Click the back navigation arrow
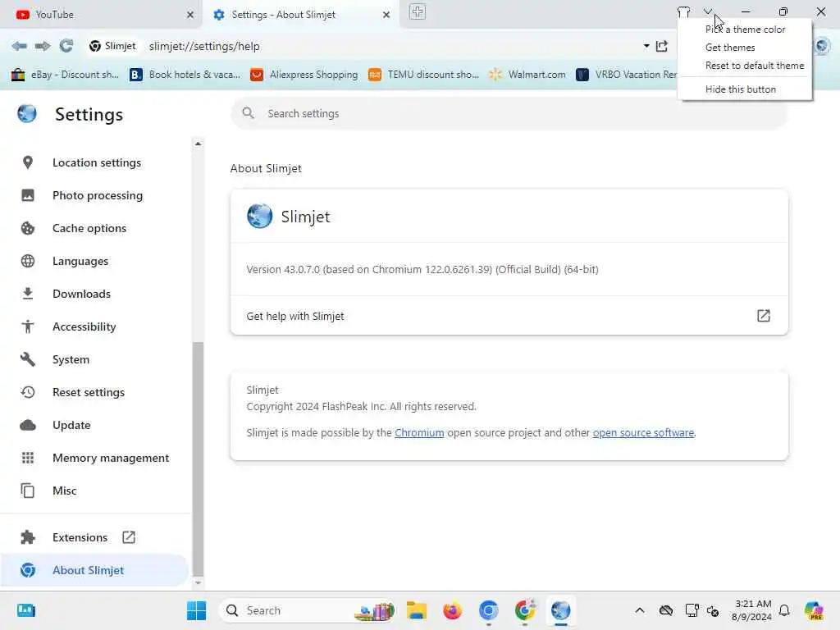 pos(20,46)
